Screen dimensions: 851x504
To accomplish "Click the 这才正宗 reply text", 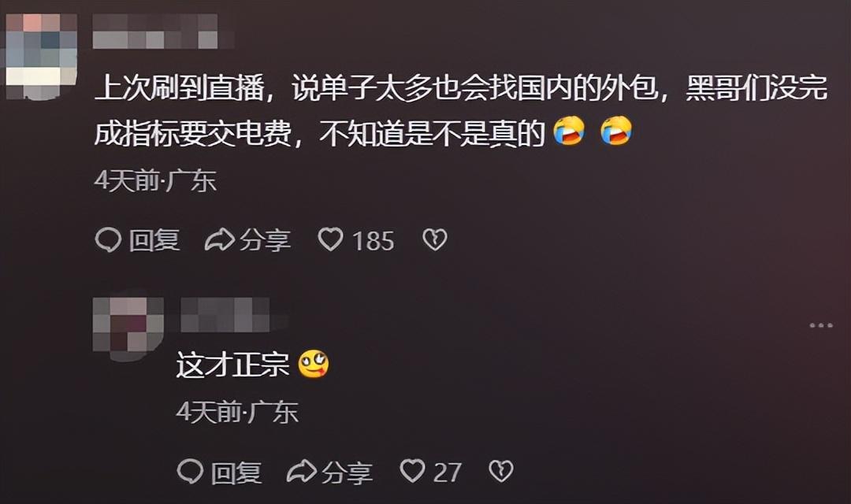I will (x=232, y=364).
